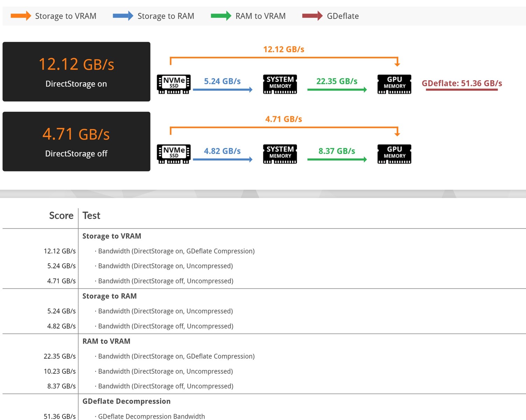The image size is (526, 420).
Task: Click the blue Storage to RAM legend arrow
Action: pyautogui.click(x=123, y=16)
